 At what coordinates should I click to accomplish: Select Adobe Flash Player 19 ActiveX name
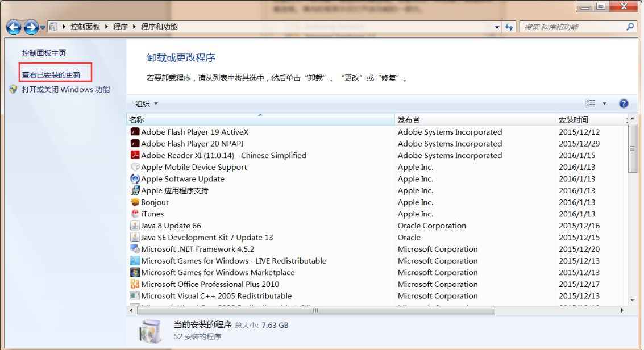click(195, 132)
